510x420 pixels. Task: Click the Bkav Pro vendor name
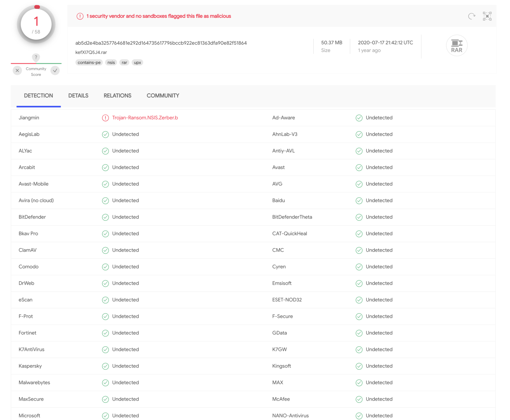28,234
